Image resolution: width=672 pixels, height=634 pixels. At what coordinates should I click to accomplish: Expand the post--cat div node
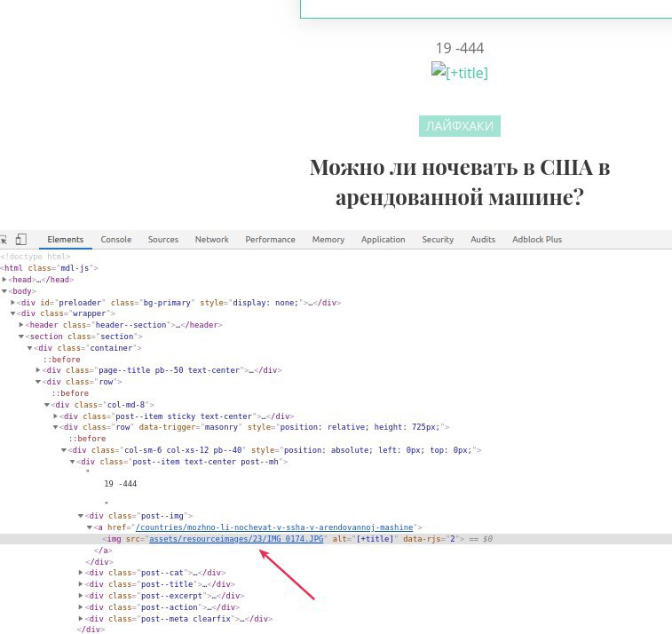81,572
